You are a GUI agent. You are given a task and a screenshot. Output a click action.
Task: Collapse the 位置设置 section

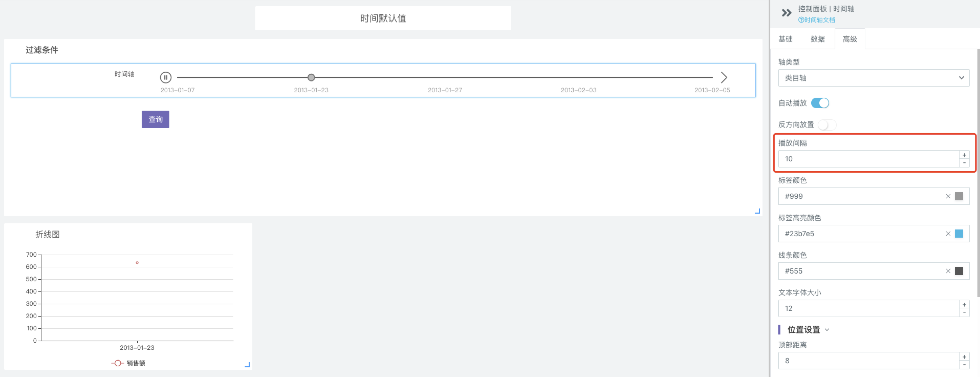(827, 330)
